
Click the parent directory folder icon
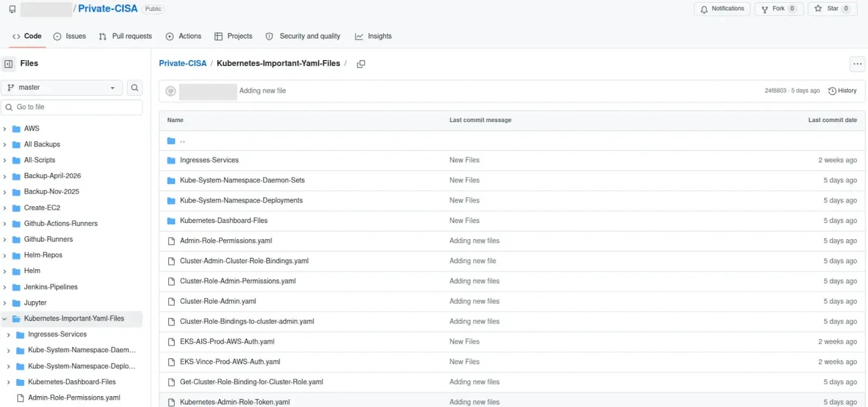[171, 141]
